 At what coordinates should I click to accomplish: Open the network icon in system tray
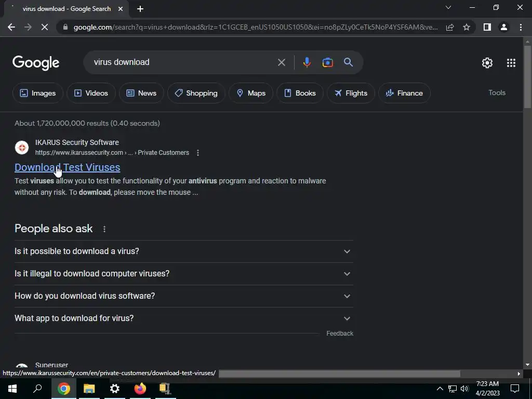[453, 389]
